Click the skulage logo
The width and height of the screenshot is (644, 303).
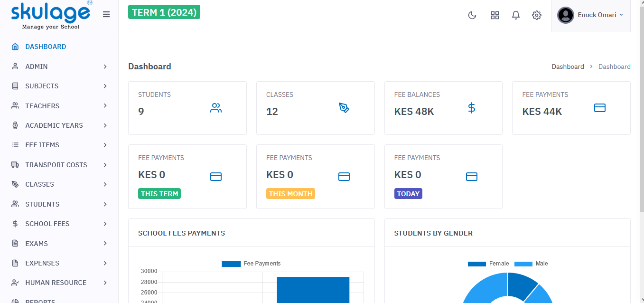tap(51, 15)
